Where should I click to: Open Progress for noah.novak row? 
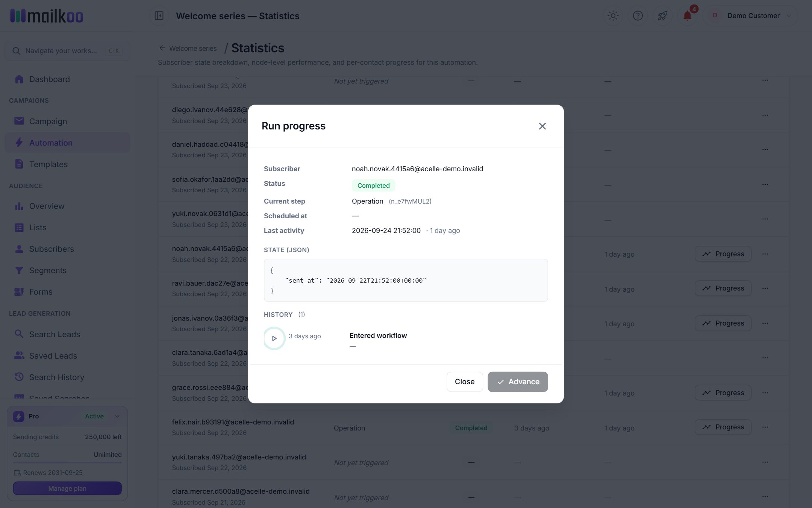pos(723,254)
